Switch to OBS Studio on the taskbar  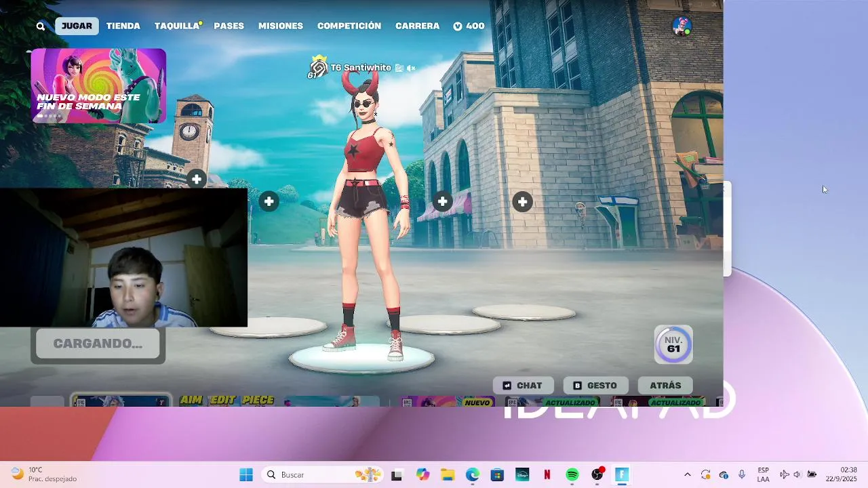coord(597,474)
